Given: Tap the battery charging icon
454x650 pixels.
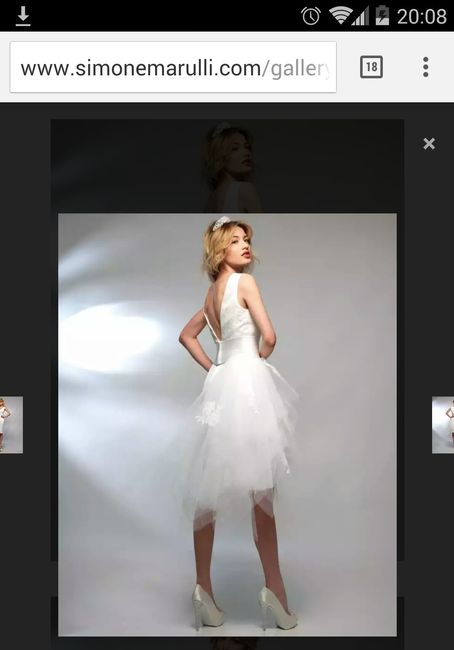Looking at the screenshot, I should coord(382,16).
